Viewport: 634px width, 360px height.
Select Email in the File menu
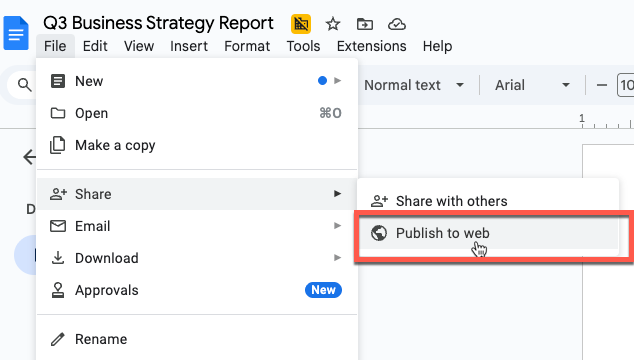[197, 226]
